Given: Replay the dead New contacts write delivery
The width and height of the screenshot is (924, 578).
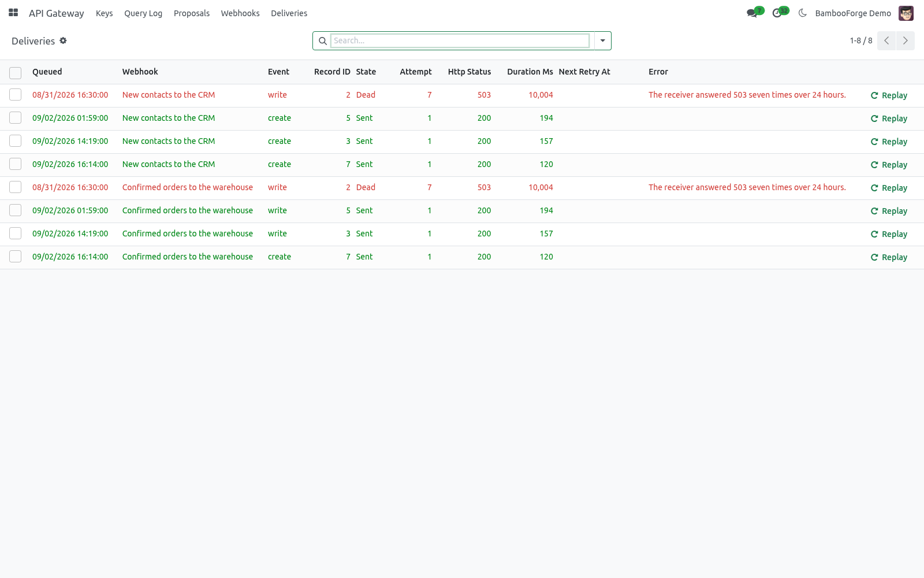Looking at the screenshot, I should tap(889, 95).
